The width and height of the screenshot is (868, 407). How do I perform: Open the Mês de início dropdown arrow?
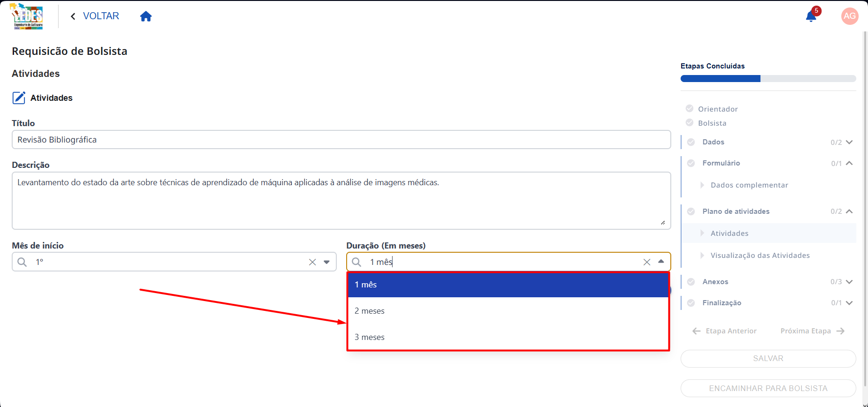(326, 262)
